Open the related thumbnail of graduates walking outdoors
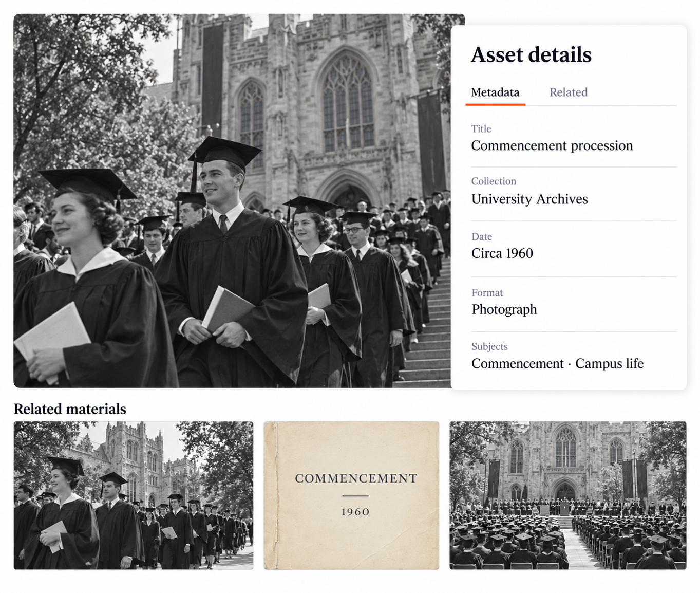 click(x=134, y=495)
